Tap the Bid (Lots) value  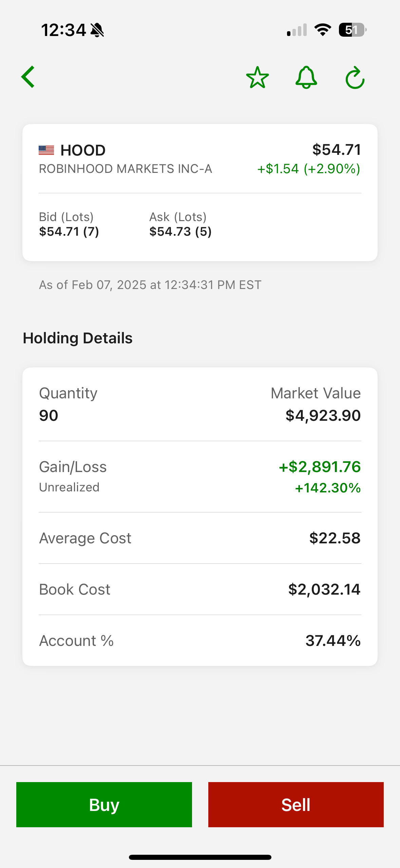click(69, 232)
